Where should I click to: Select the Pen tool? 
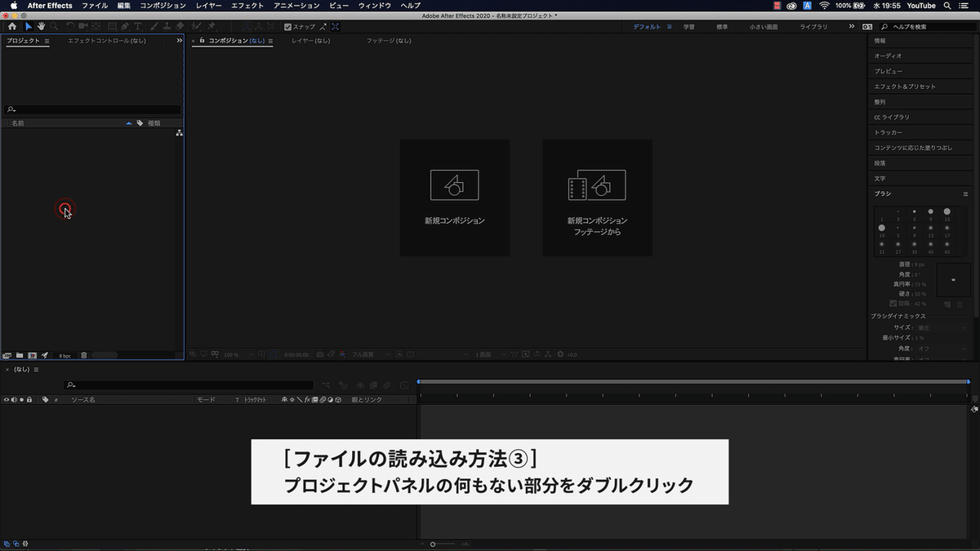click(125, 26)
